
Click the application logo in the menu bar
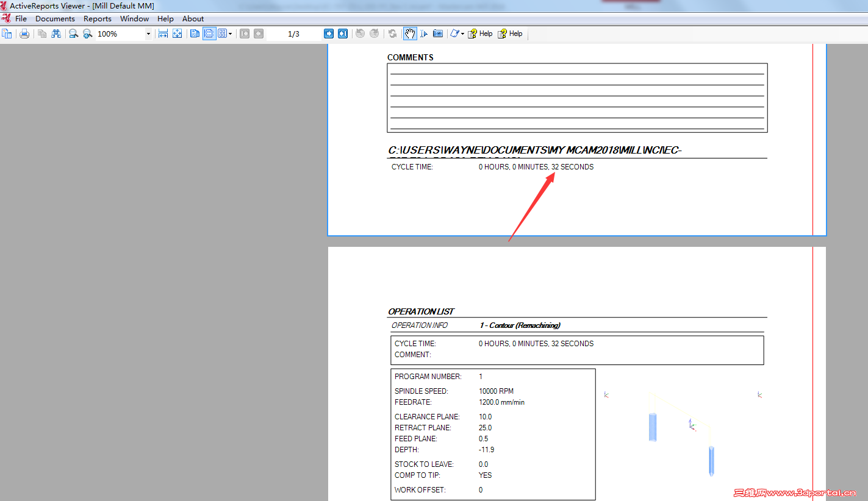click(x=5, y=19)
